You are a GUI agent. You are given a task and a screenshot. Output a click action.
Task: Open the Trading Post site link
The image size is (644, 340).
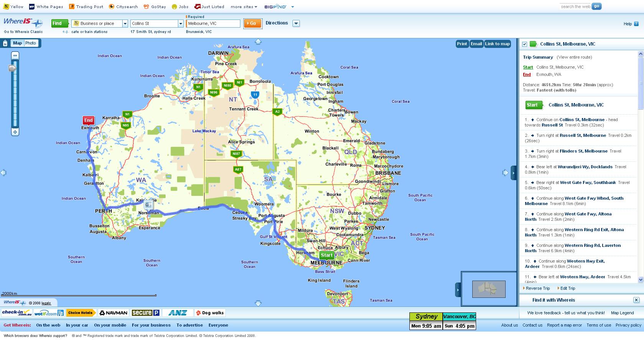point(86,7)
